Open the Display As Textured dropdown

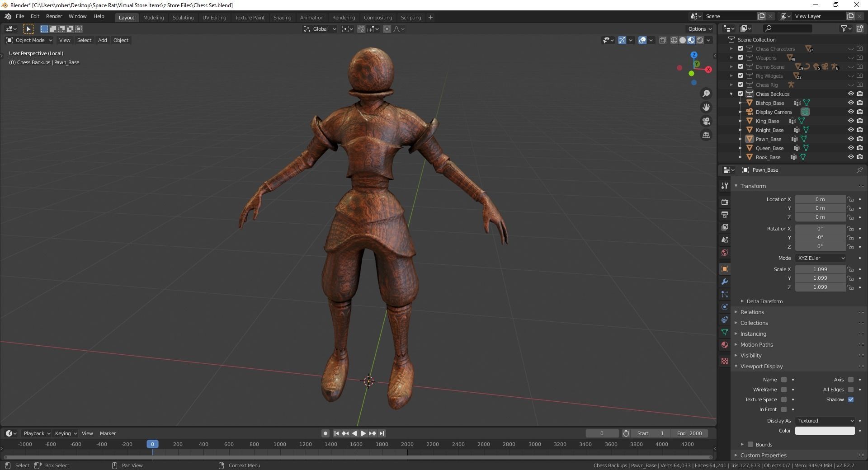click(x=825, y=421)
